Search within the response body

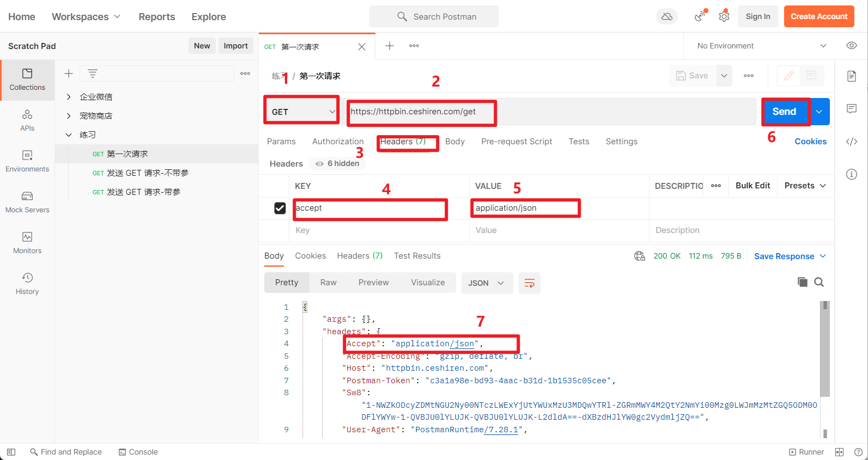[819, 282]
